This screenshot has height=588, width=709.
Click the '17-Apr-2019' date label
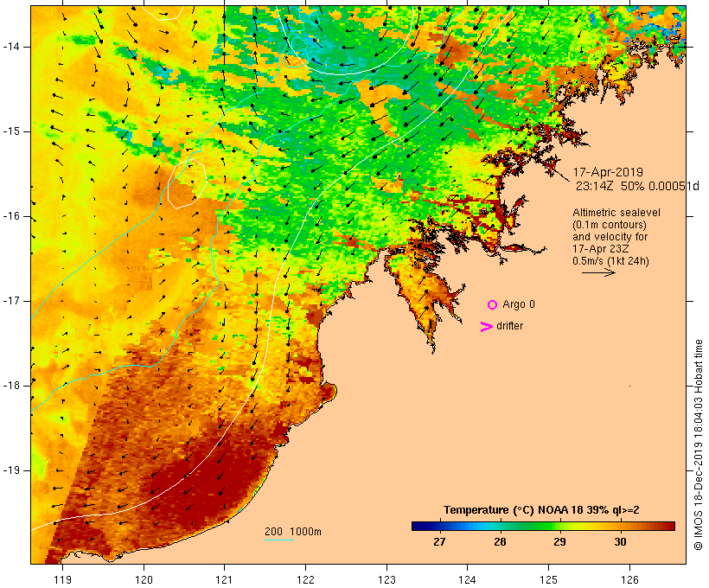pos(608,172)
